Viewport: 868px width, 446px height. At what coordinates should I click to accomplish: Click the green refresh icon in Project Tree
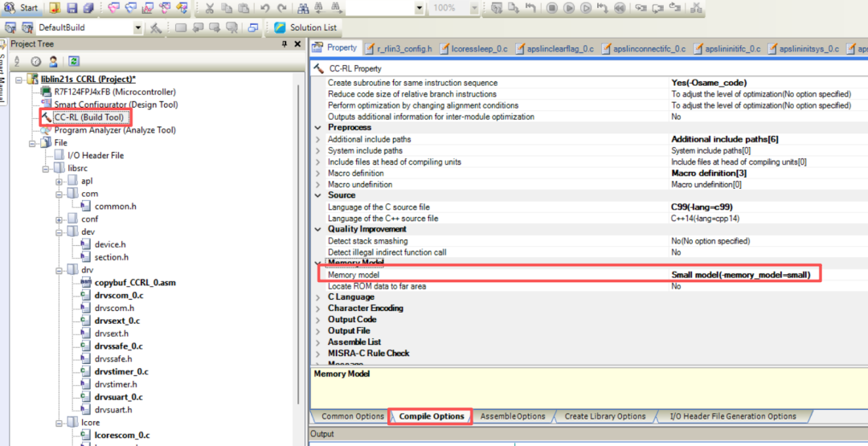[x=74, y=61]
